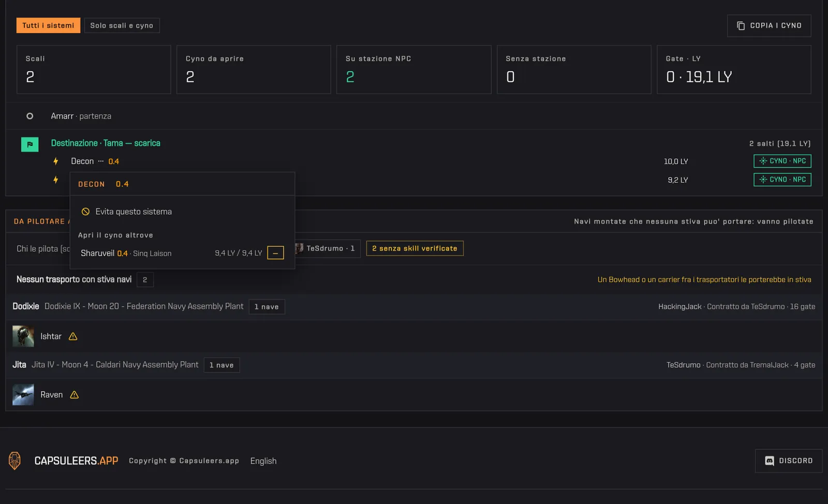The image size is (828, 504).
Task: Click the avoid icon next to 'Evita questo sistema'
Action: (86, 212)
